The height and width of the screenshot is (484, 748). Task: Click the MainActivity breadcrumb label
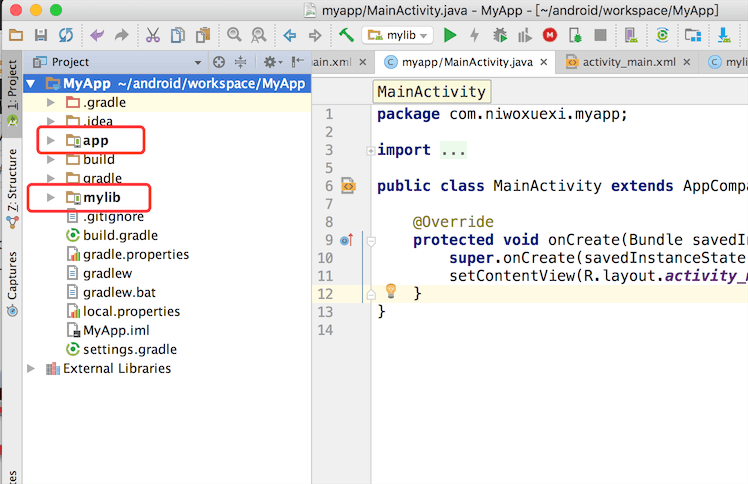click(431, 92)
